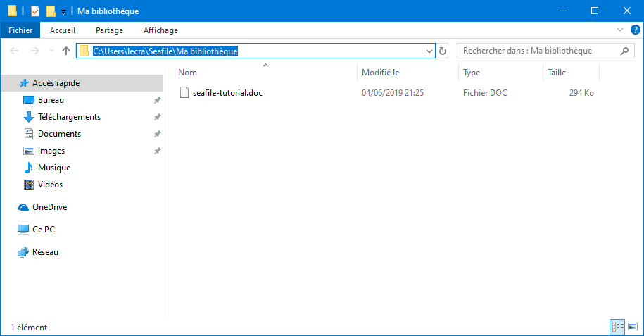The image size is (644, 336).
Task: Switch to the Accueil ribbon tab
Action: coord(63,30)
